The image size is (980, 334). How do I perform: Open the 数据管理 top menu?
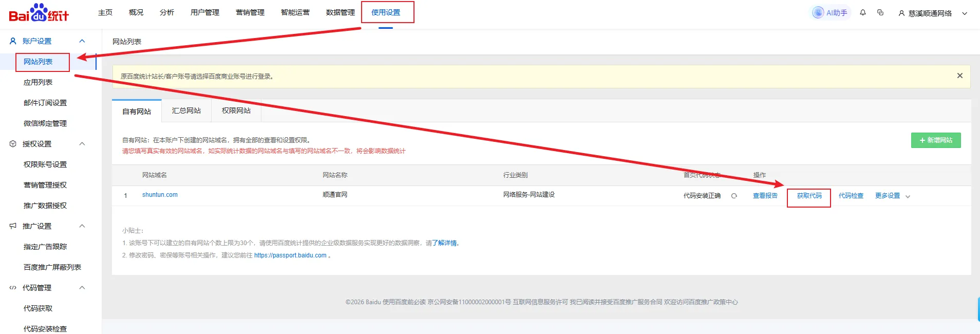click(340, 12)
